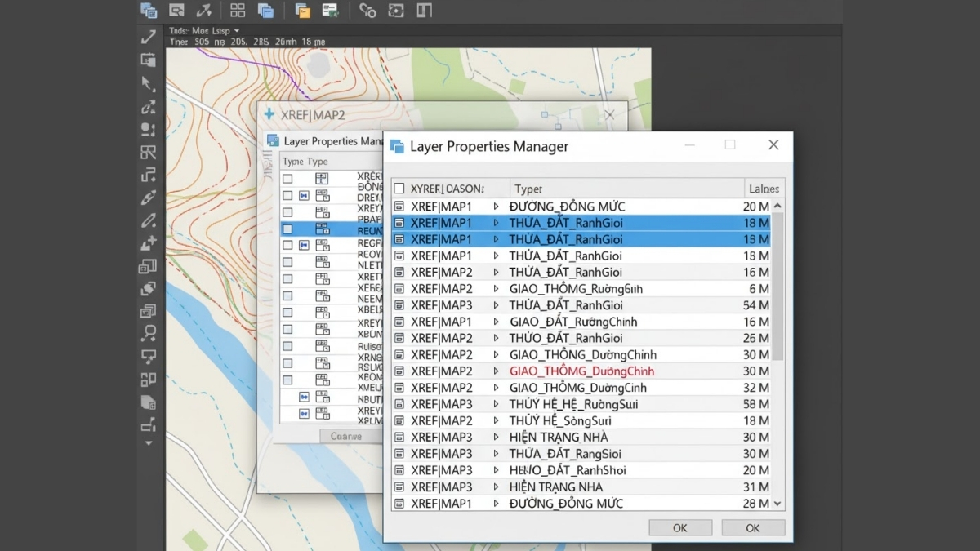Click the chain link icon in top toolbar

367,11
